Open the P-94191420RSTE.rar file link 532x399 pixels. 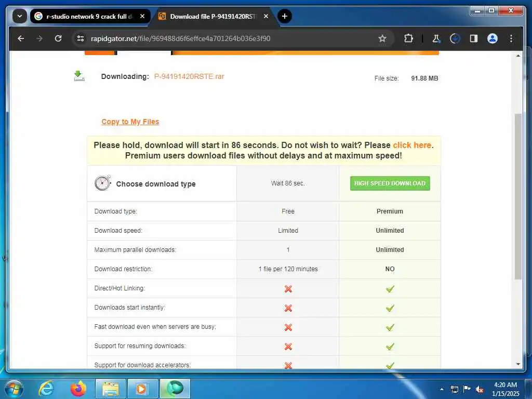pos(189,76)
